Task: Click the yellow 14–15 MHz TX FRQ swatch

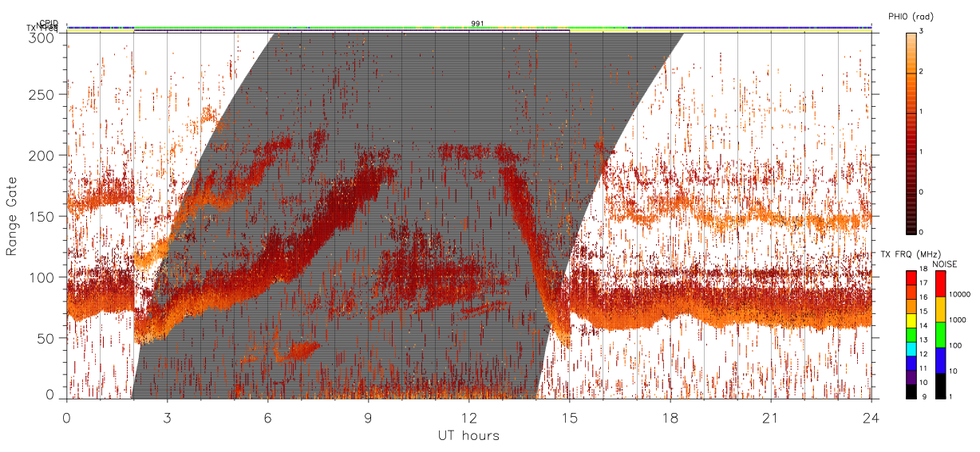Action: [911, 320]
